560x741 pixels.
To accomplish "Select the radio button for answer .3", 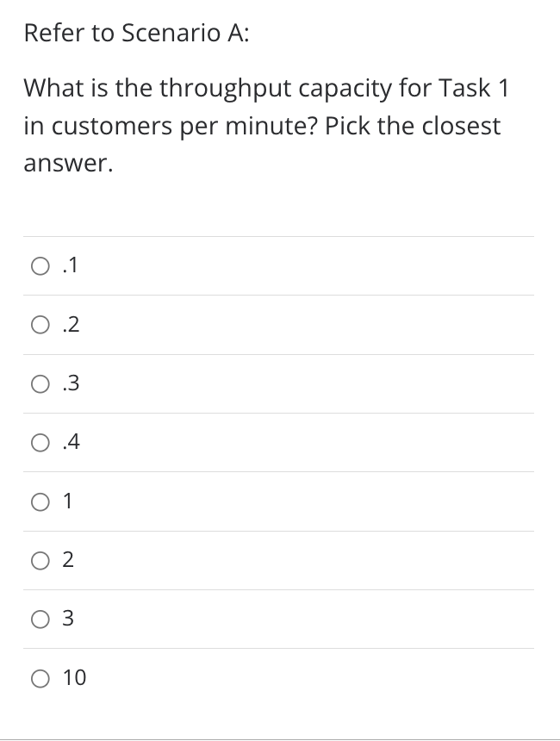I will (x=40, y=383).
